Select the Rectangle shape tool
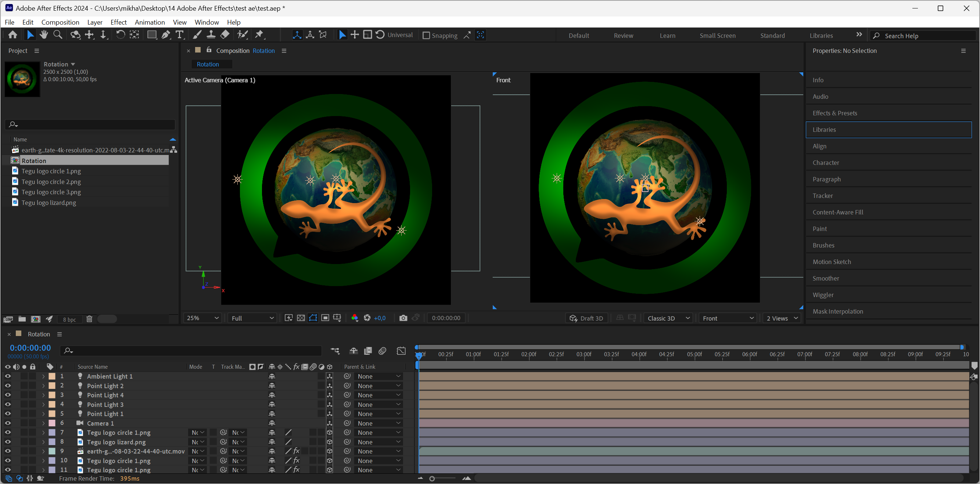 151,35
